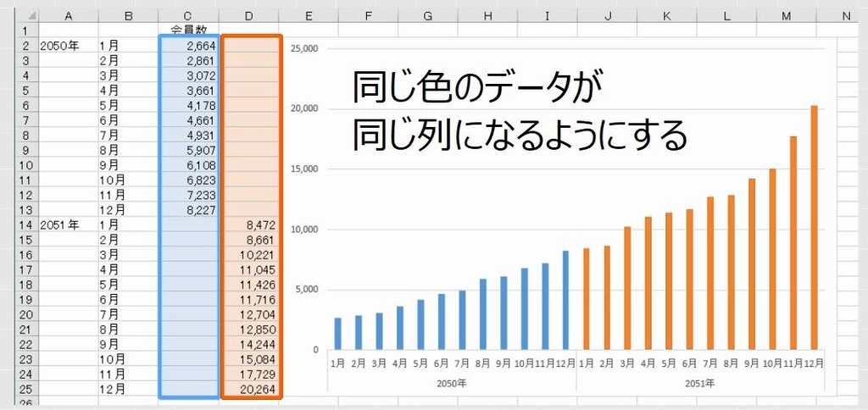
Task: Select the 10月 cell in row 23
Action: [129, 359]
